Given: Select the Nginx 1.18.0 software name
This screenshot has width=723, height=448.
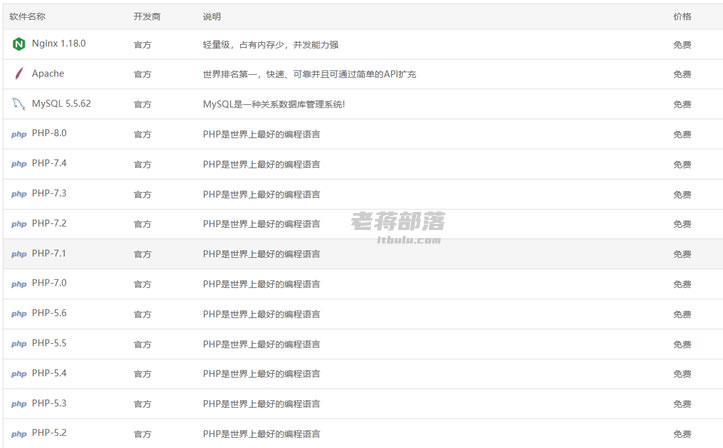Looking at the screenshot, I should 59,44.
